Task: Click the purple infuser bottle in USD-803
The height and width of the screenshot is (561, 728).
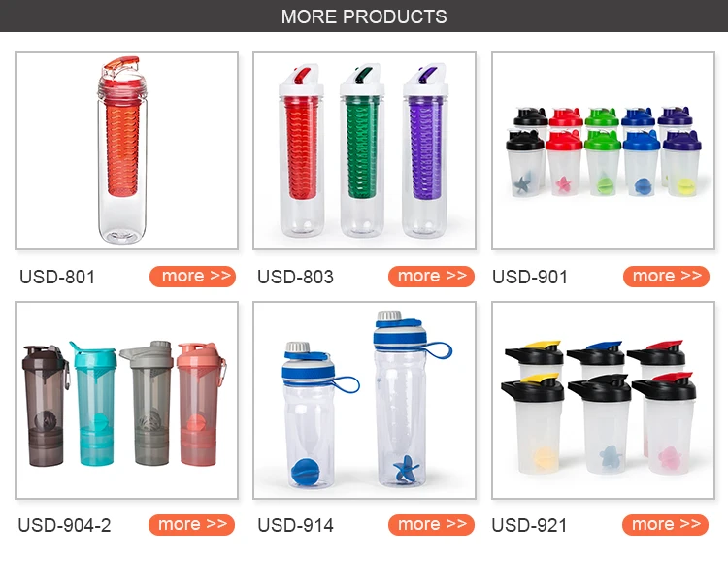Action: [425, 151]
